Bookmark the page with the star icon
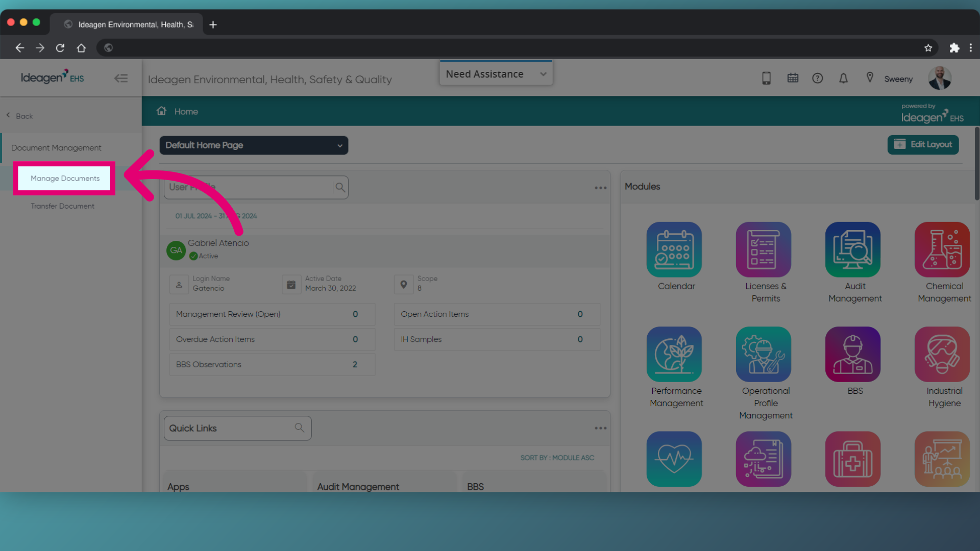The height and width of the screenshot is (551, 980). point(928,47)
